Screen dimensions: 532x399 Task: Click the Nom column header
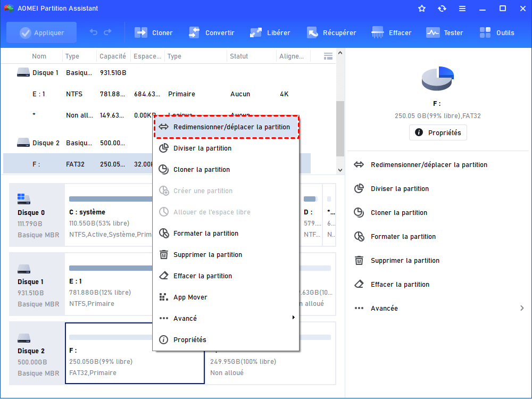tap(39, 56)
